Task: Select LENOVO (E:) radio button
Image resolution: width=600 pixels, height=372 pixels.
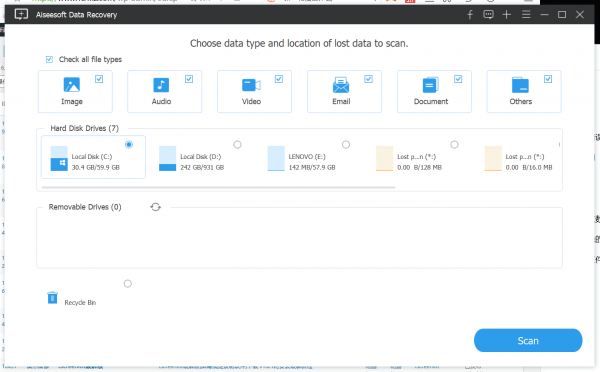Action: tap(346, 145)
